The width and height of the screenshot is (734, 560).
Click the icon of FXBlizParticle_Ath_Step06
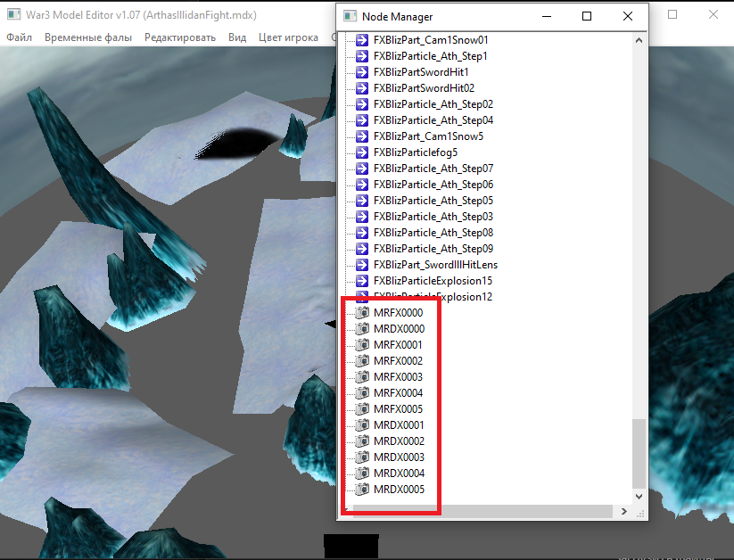point(362,185)
